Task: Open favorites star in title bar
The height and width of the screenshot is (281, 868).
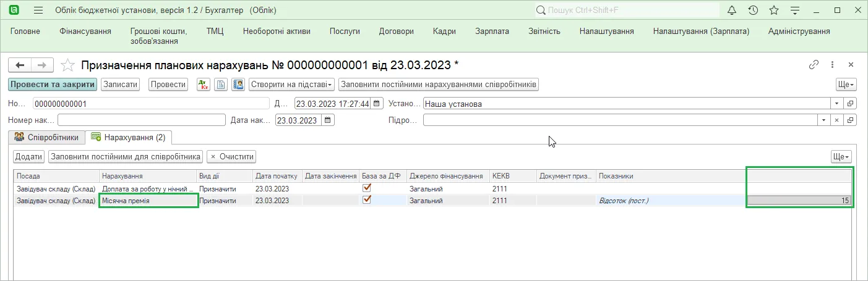Action: point(774,10)
